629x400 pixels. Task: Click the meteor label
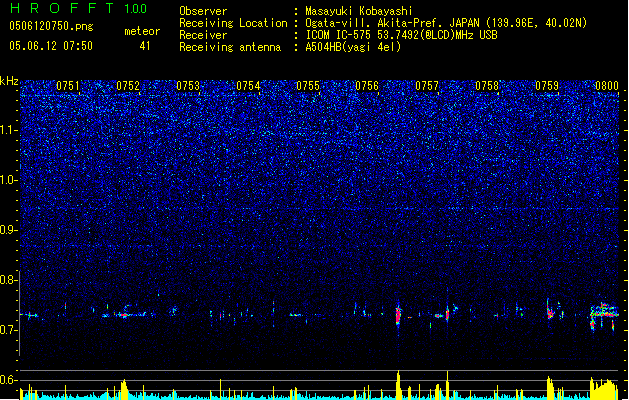coord(142,31)
